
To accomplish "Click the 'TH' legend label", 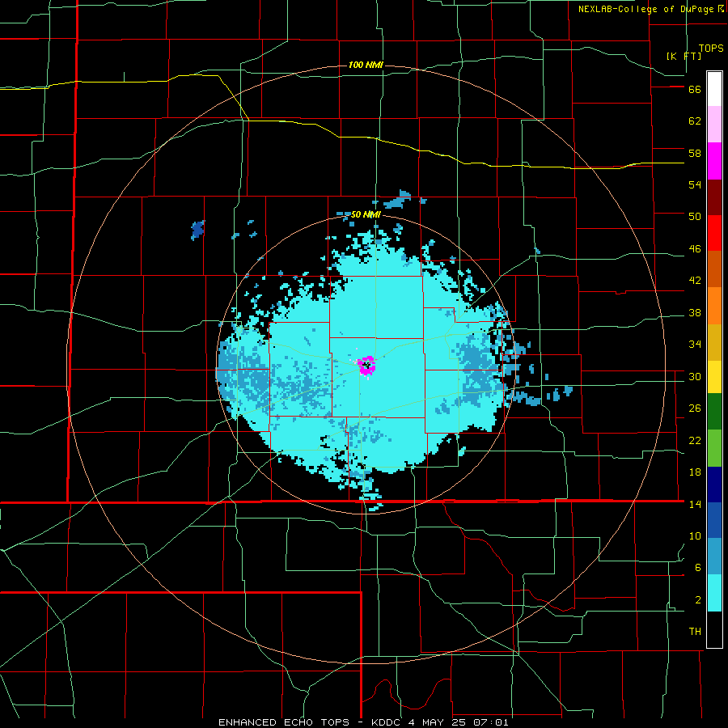I will click(x=695, y=632).
